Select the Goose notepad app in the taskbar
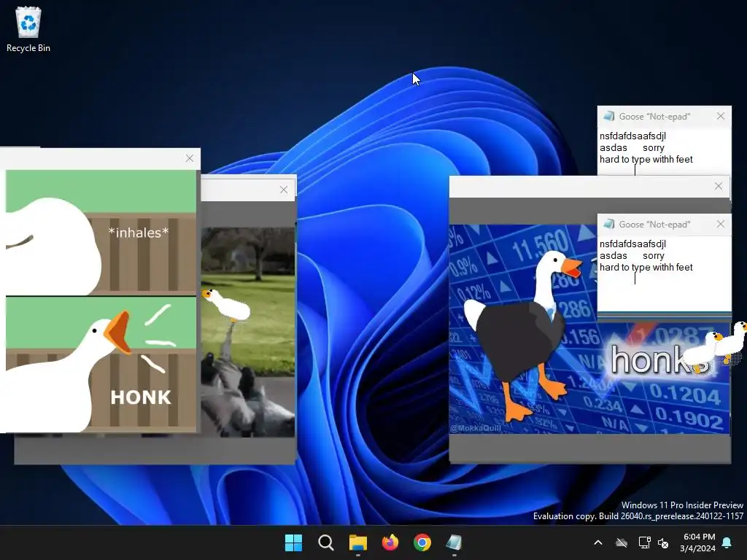Viewport: 747px width, 560px height. (x=454, y=542)
